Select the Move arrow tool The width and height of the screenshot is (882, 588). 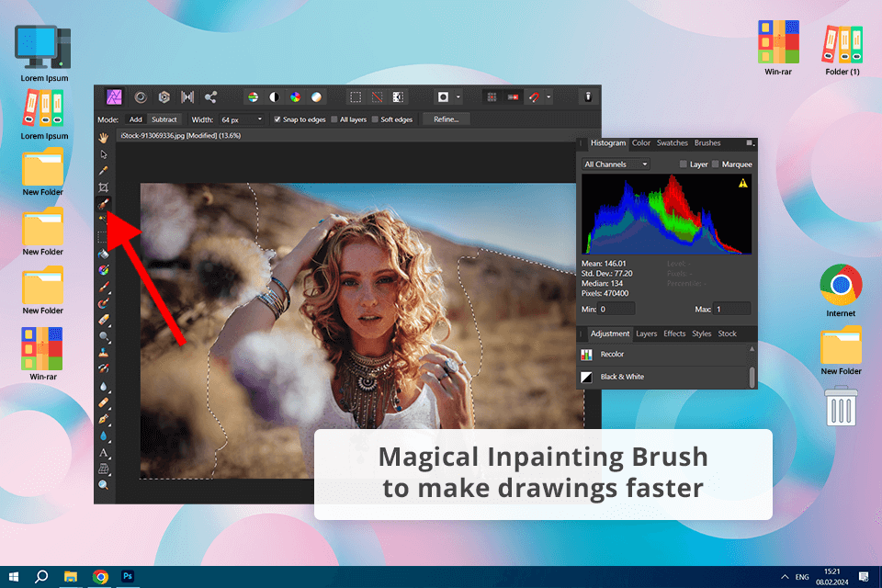point(104,154)
